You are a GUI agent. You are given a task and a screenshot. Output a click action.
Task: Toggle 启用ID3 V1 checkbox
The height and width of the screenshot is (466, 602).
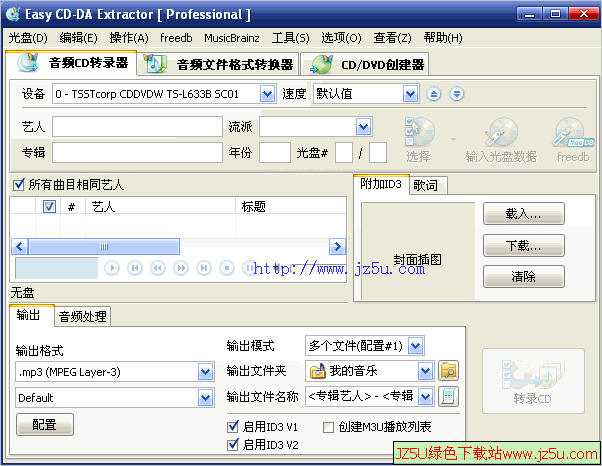[233, 426]
